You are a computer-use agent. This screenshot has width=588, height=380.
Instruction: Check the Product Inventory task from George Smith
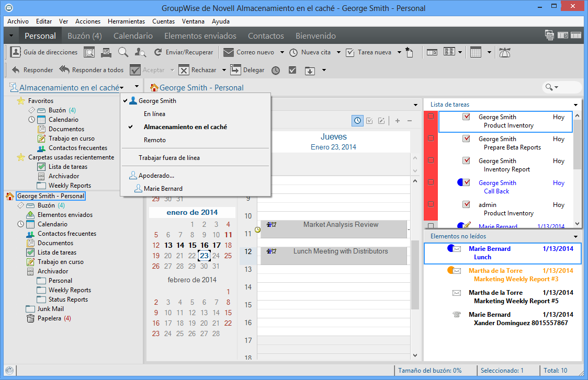[431, 117]
